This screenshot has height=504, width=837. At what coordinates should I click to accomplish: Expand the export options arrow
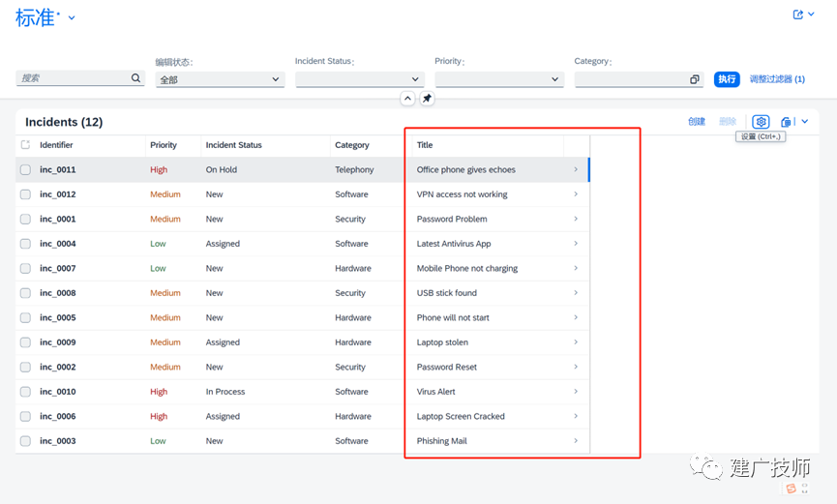click(805, 122)
